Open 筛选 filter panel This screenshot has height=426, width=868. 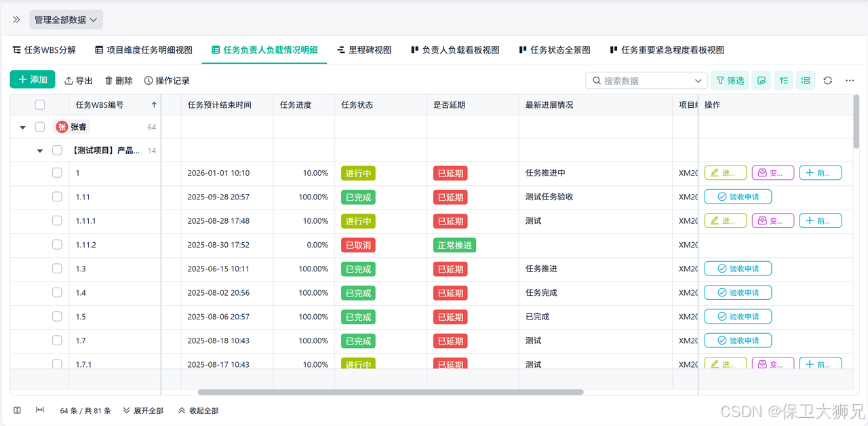[730, 81]
